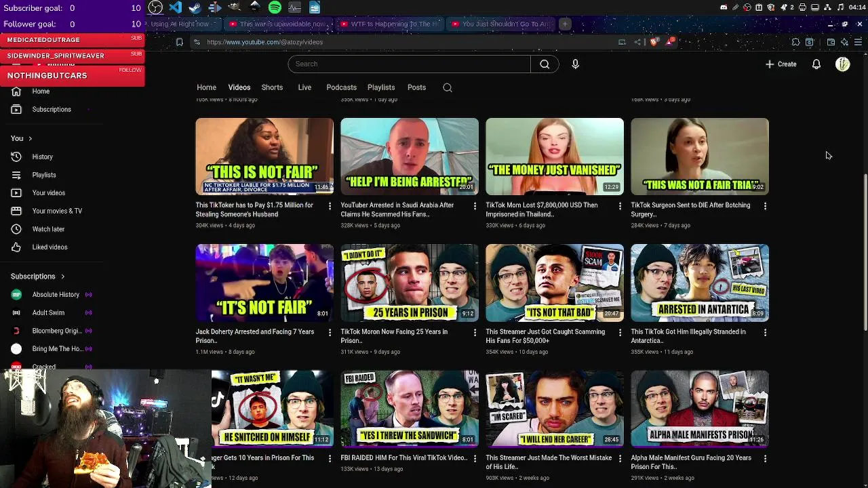Open a new browser tab
Viewport: 868px width, 488px height.
pos(564,24)
